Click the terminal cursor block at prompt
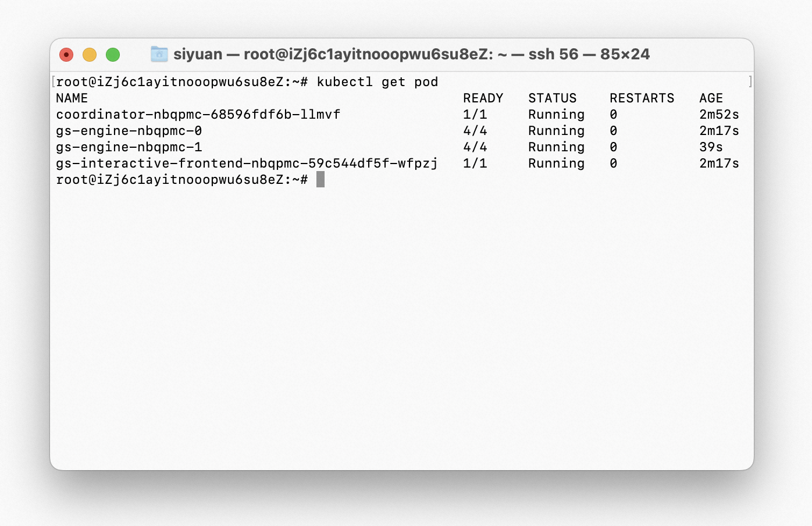Screen dimensions: 812x526 click(320, 179)
